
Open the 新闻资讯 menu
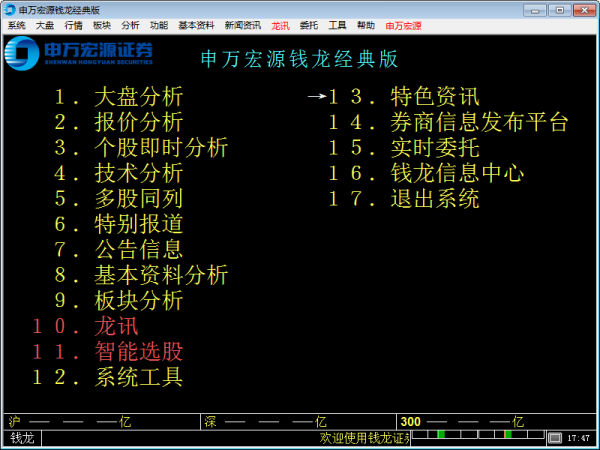coord(243,26)
